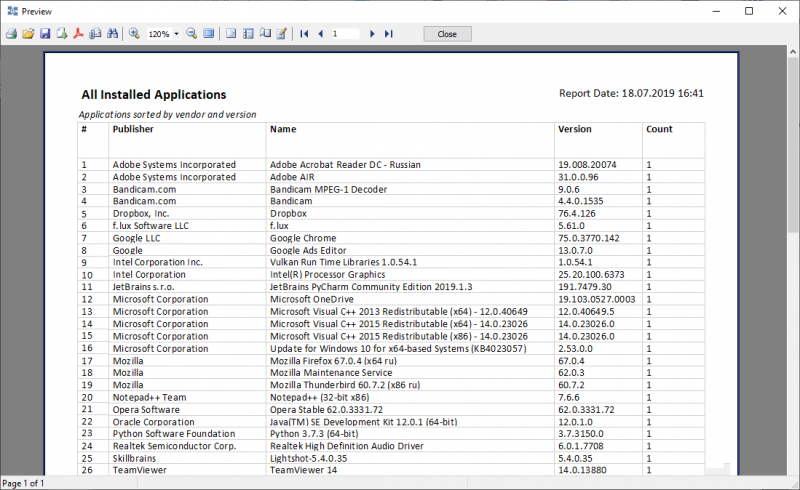
Task: Click 'Applications sorted by vendor and version' subtitle
Action: 167,115
